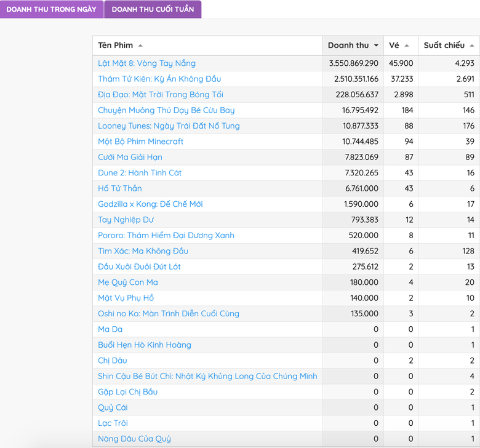Click the Doanh thu column header
This screenshot has height=448, width=480.
348,46
